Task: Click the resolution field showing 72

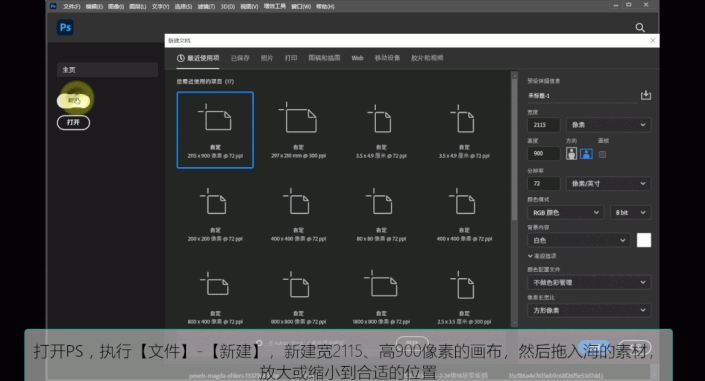Action: (544, 184)
